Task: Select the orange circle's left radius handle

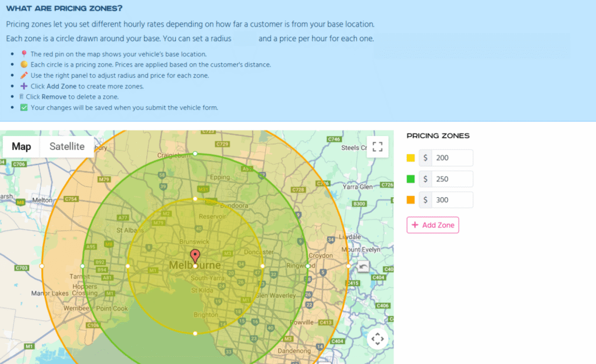Action: (x=42, y=266)
